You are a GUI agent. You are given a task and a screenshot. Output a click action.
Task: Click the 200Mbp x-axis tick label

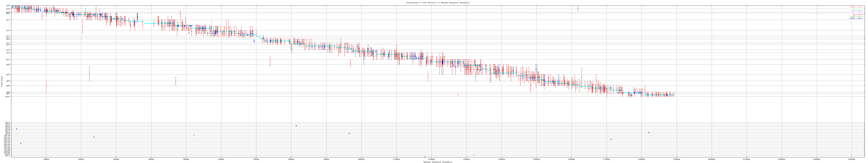tap(711, 159)
